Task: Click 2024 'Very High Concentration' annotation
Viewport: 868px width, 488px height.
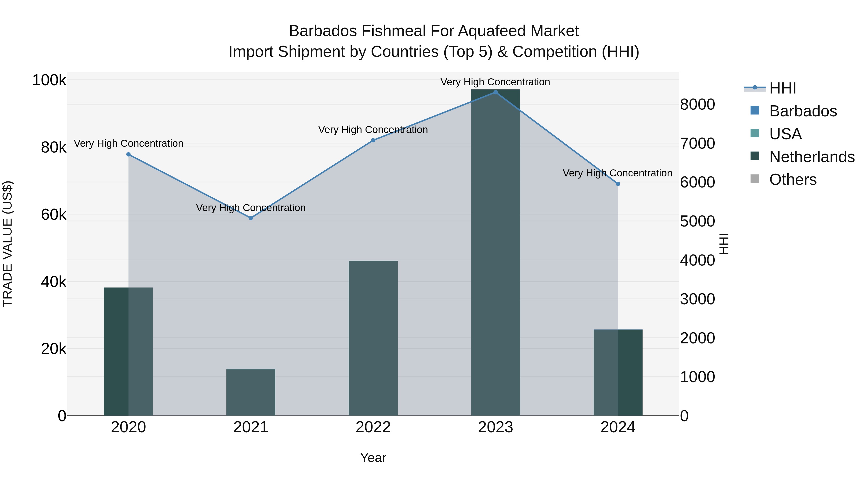Action: [618, 173]
